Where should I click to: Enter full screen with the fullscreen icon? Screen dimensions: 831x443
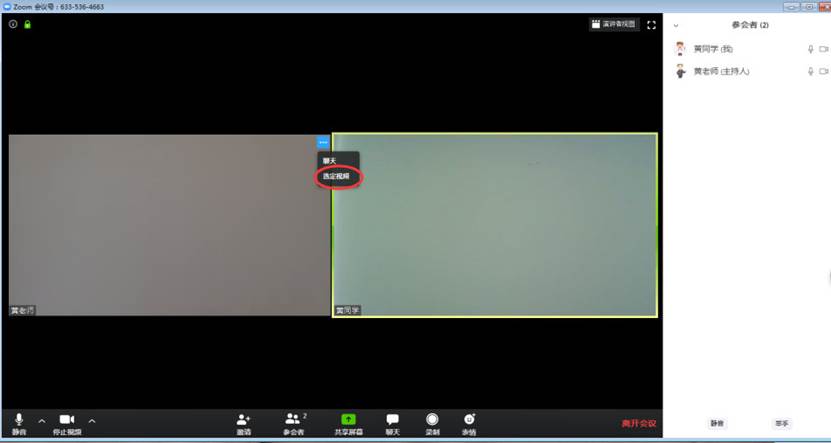click(x=651, y=24)
